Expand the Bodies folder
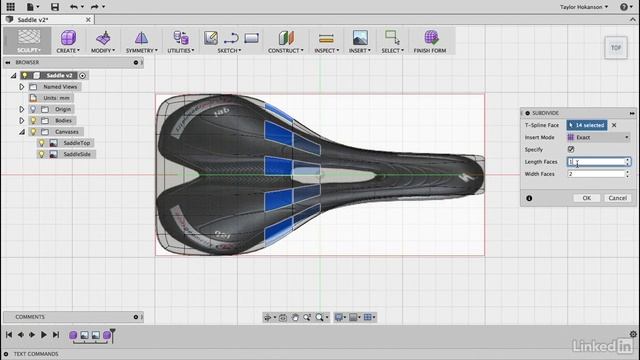640x360 pixels. [22, 120]
